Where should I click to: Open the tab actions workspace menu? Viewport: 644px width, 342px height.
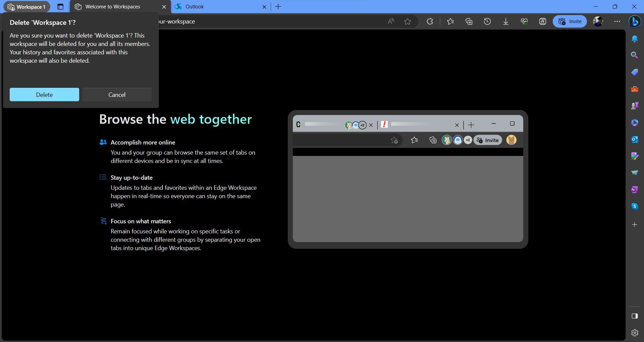[x=60, y=7]
